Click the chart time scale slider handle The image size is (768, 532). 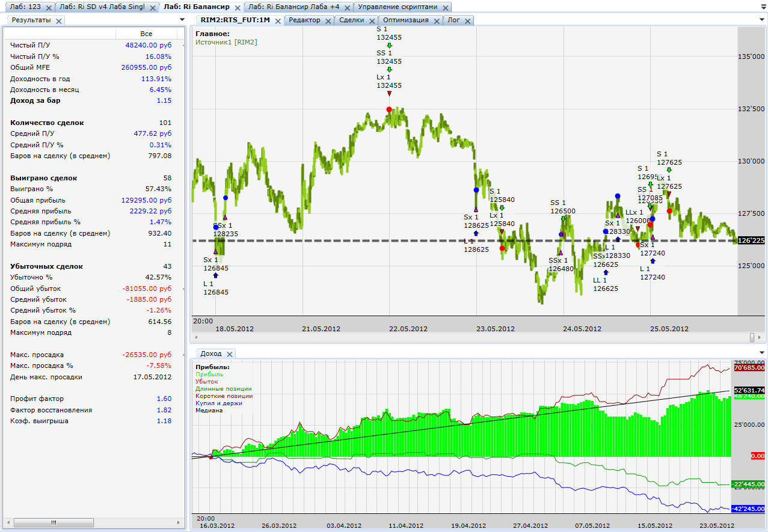click(752, 338)
